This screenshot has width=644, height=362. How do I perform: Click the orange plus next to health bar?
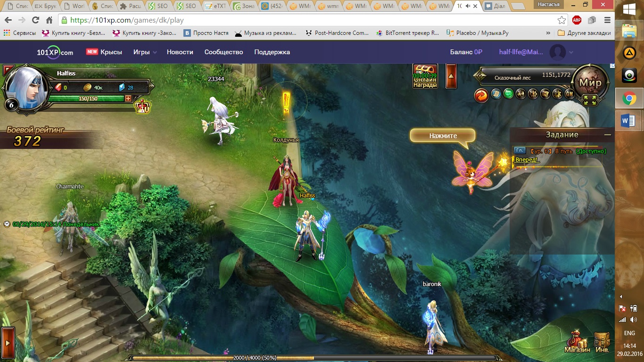pos(128,99)
